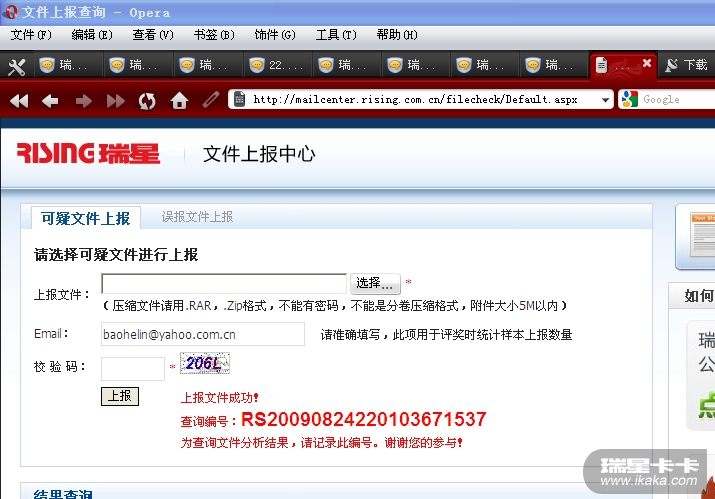Open the 饰件(G) menu

[x=275, y=35]
